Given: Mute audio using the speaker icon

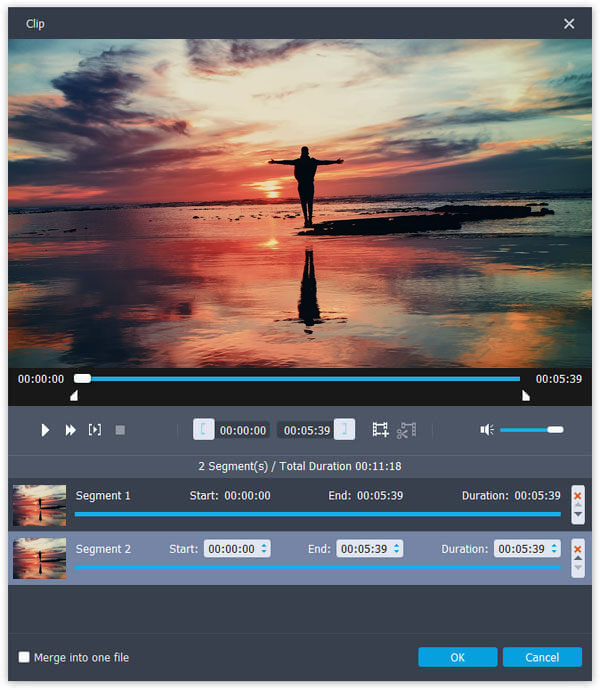Looking at the screenshot, I should 487,430.
